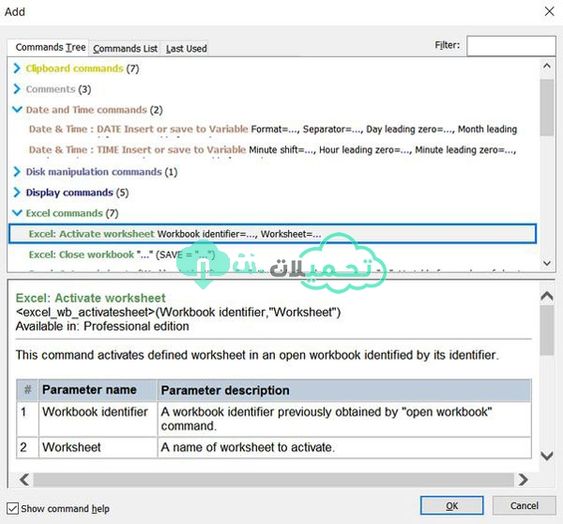This screenshot has width=563, height=524.
Task: Click the 'Parameter name' column header
Action: click(x=98, y=390)
